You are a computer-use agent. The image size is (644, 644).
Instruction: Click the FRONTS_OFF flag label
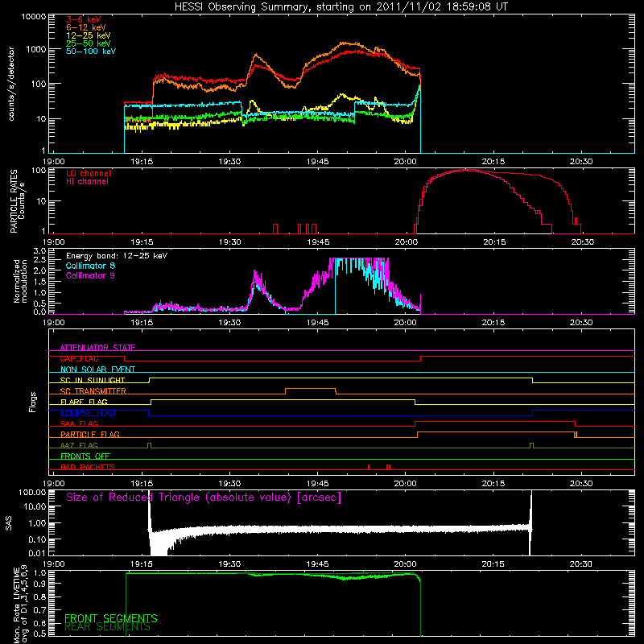[85, 456]
